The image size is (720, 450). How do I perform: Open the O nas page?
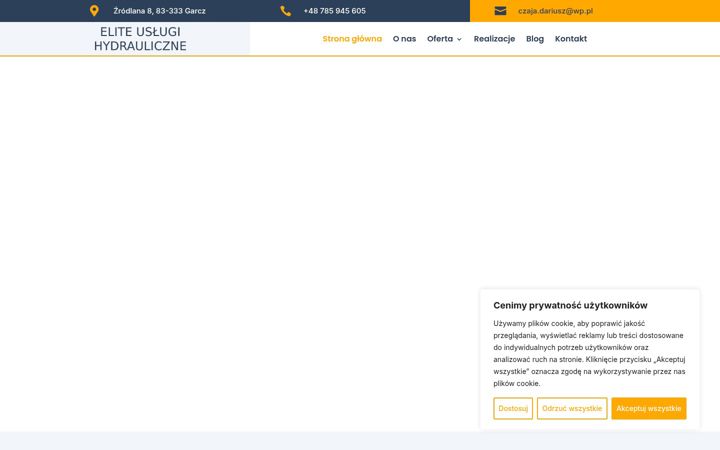point(404,39)
